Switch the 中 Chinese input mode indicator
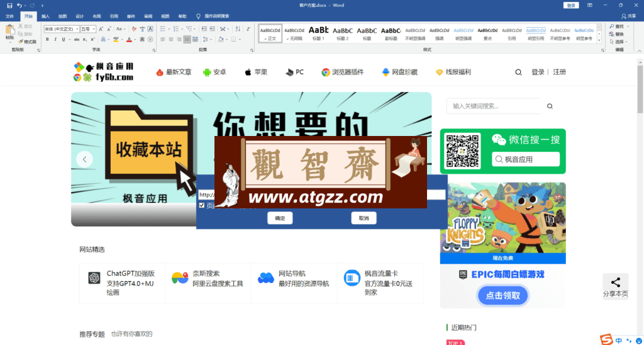644x345 pixels. [x=619, y=340]
